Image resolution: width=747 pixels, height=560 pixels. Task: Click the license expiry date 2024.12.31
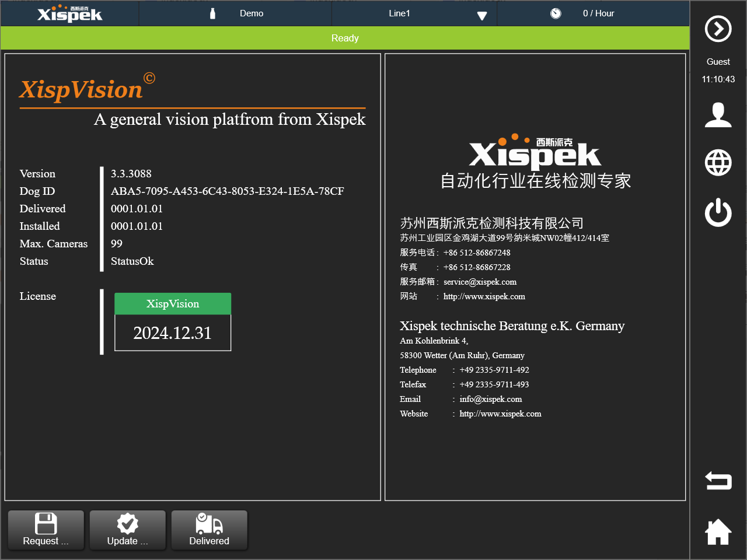tap(173, 333)
